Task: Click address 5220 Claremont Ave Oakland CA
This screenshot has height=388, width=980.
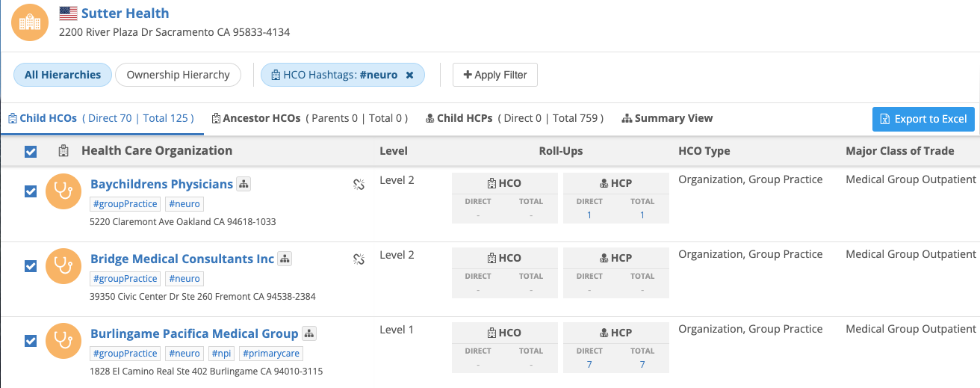Action: coord(183,222)
